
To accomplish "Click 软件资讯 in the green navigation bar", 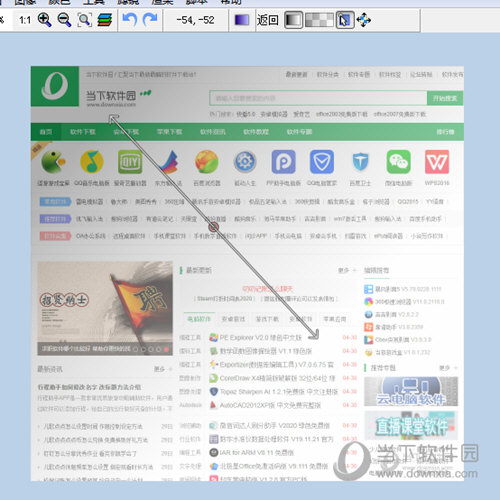I will [213, 132].
